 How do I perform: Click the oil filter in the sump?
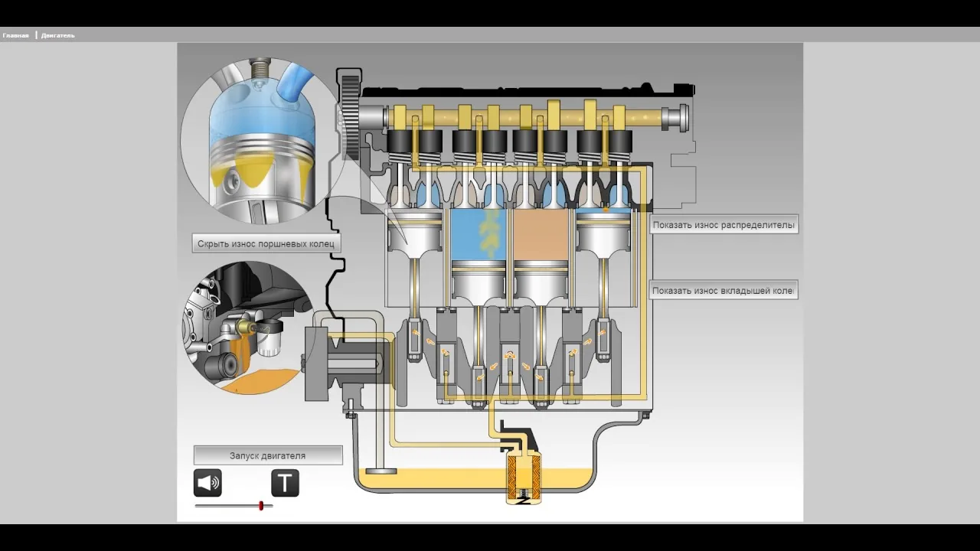[x=524, y=477]
